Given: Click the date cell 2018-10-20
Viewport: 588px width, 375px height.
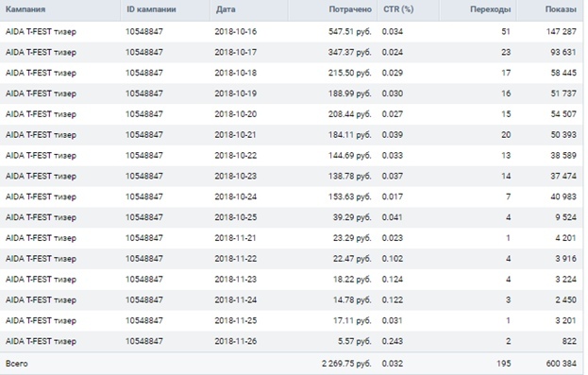Looking at the screenshot, I should click(236, 114).
